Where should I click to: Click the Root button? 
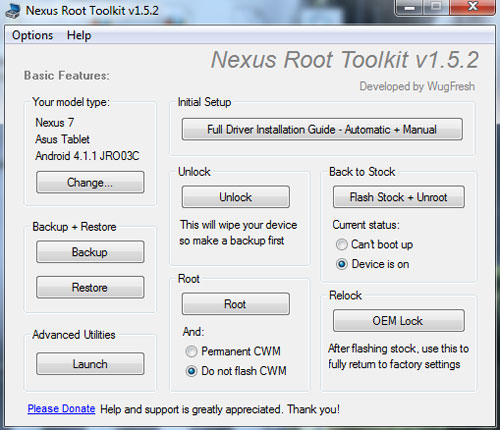(236, 304)
